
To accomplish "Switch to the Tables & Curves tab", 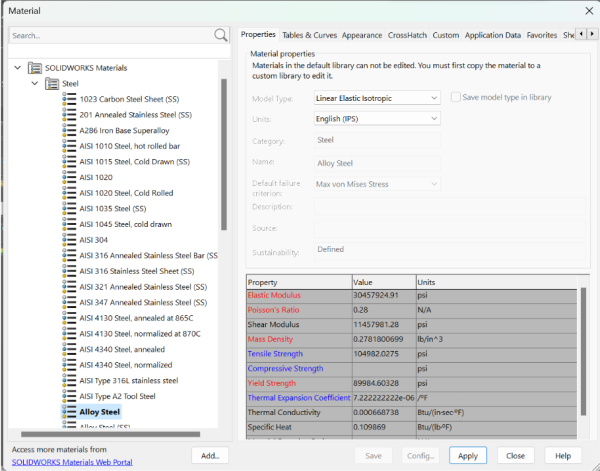I will tap(309, 35).
